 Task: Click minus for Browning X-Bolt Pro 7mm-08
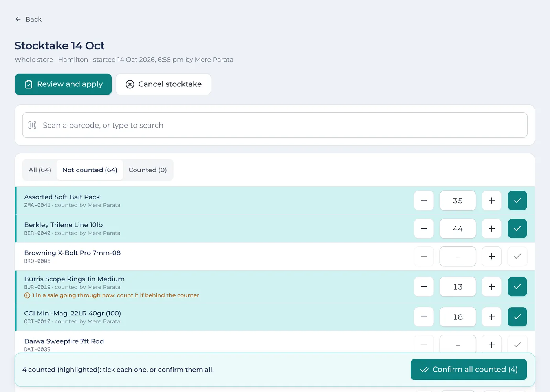[x=424, y=257]
